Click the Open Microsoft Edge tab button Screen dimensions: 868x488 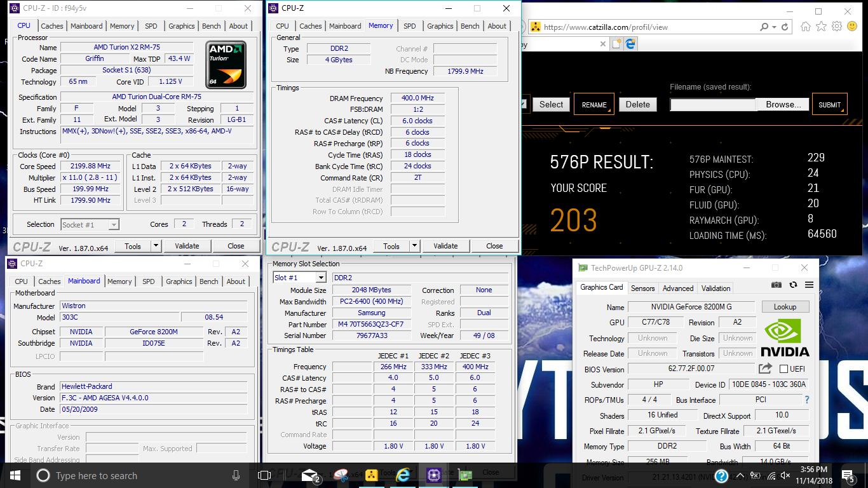coord(631,44)
